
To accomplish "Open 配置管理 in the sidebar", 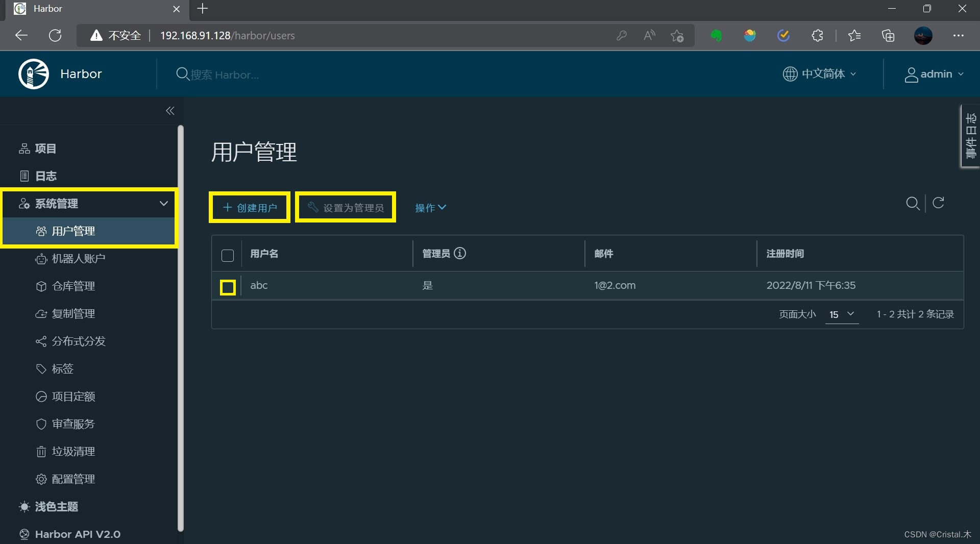I will [x=65, y=479].
